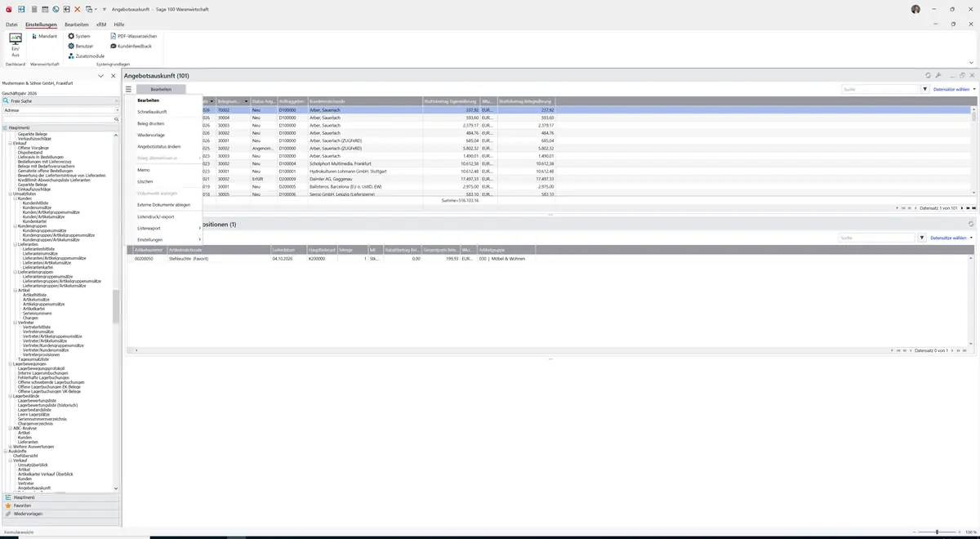Open Kundenfeedback in the ribbon
This screenshot has height=539, width=980.
pos(131,46)
